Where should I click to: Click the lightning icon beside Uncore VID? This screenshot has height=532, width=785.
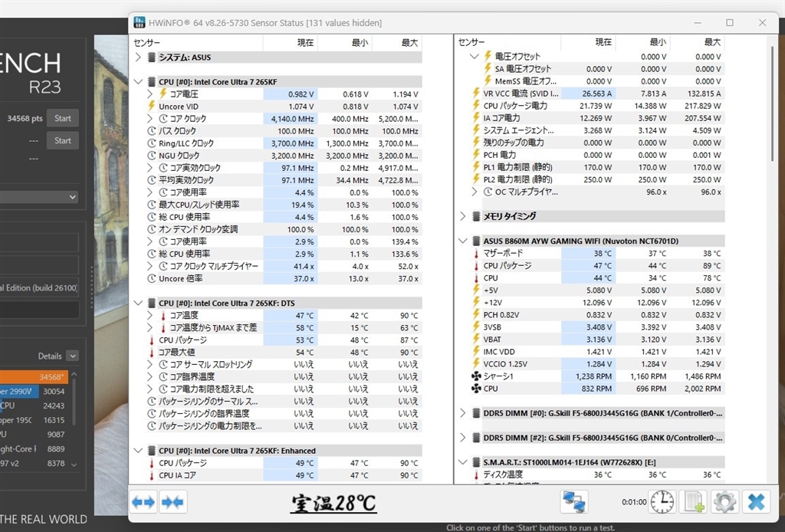152,106
